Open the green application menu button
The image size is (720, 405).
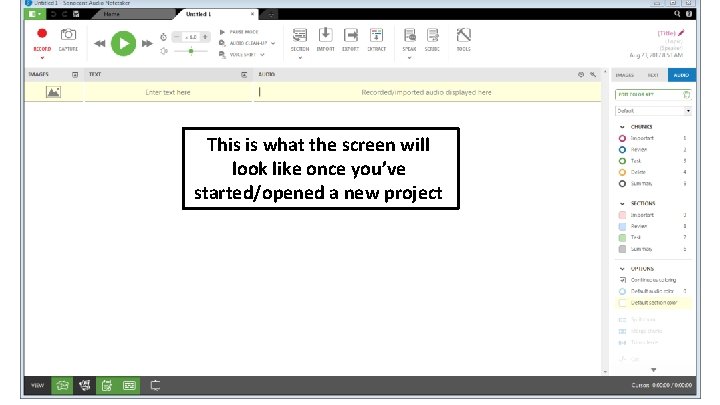(x=35, y=14)
